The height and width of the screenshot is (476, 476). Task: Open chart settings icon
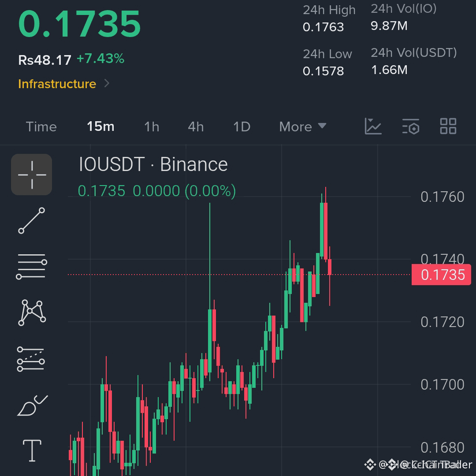[411, 126]
